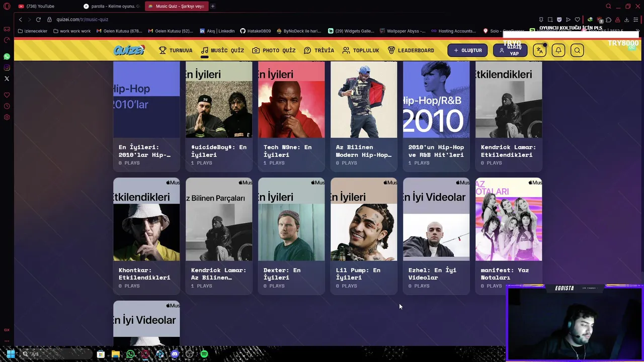Open the work work work bookmark folder
This screenshot has height=362, width=644.
click(x=71, y=31)
